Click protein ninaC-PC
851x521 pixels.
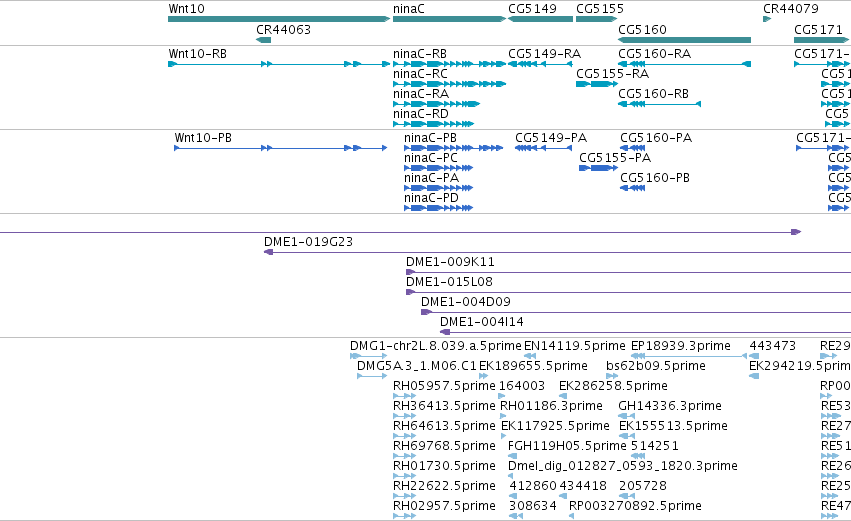click(x=439, y=168)
